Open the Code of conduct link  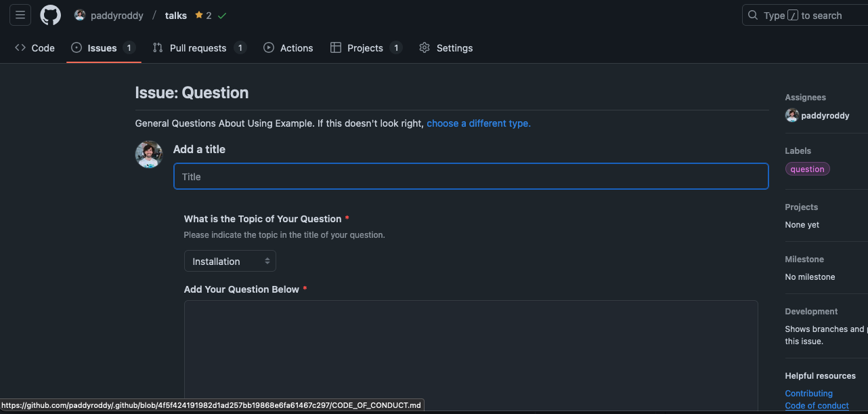pyautogui.click(x=817, y=406)
